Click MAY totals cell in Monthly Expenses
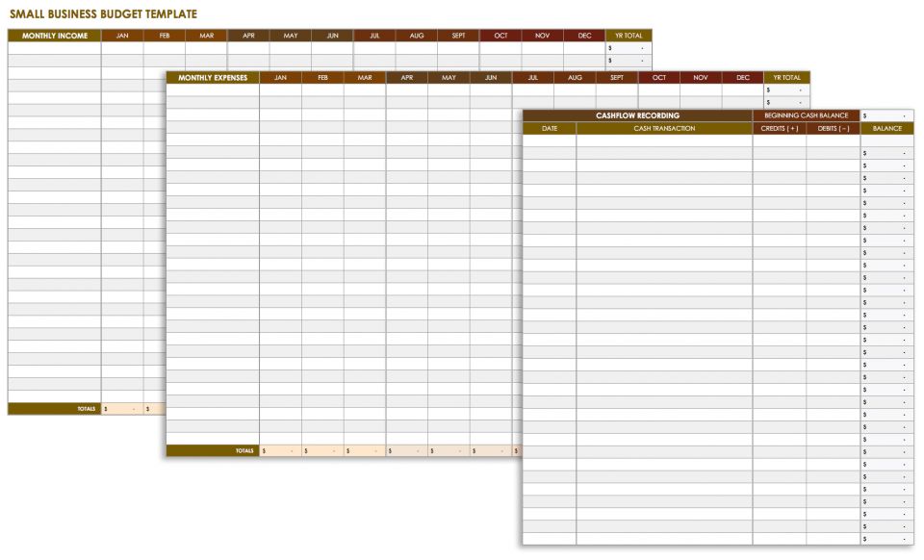924x560 pixels. (449, 450)
